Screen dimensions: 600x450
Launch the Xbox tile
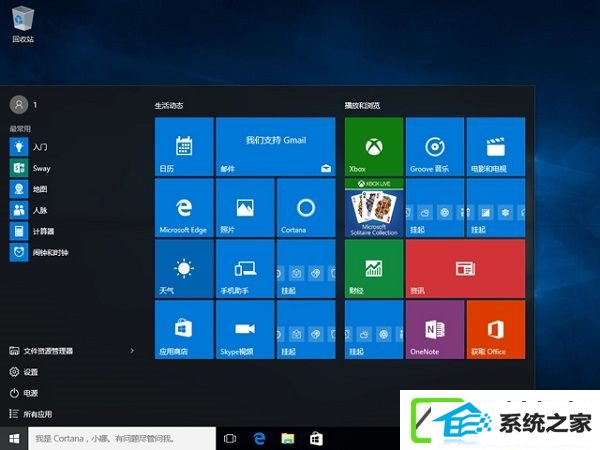click(374, 147)
